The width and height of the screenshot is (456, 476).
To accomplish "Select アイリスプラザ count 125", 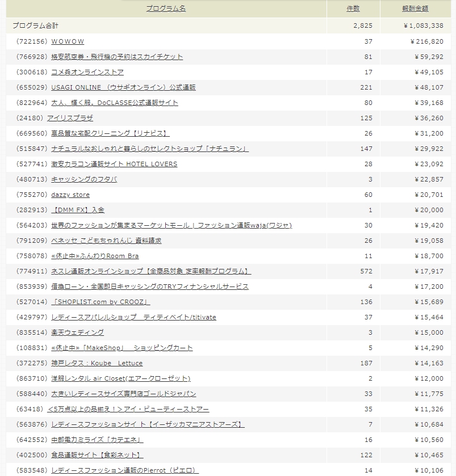I will pyautogui.click(x=366, y=118).
